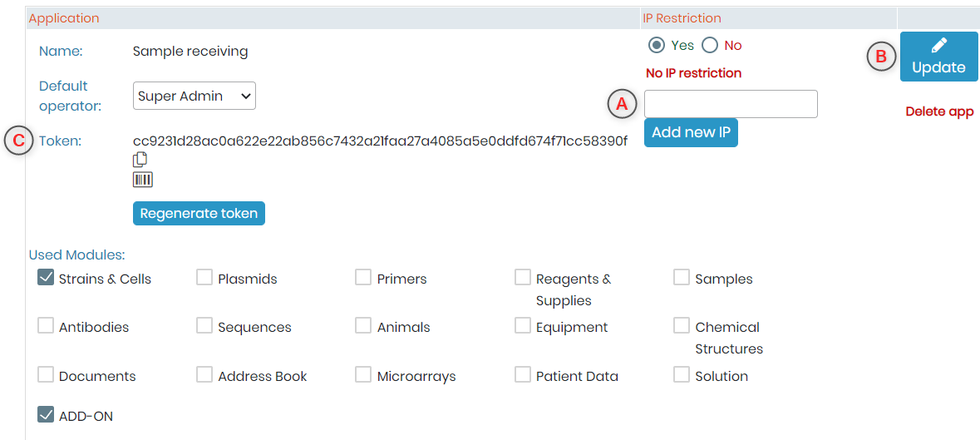
Task: Tick the Reagents & Supplies checkbox
Action: (x=523, y=277)
